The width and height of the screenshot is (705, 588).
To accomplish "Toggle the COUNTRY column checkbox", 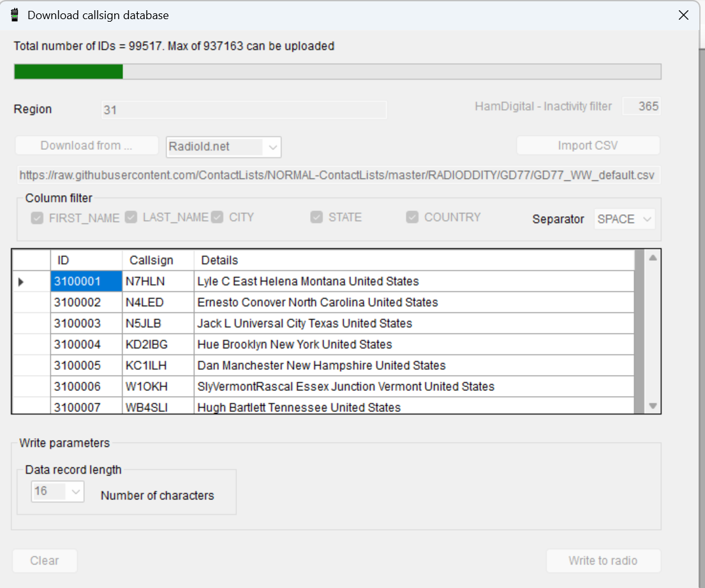I will tap(412, 217).
